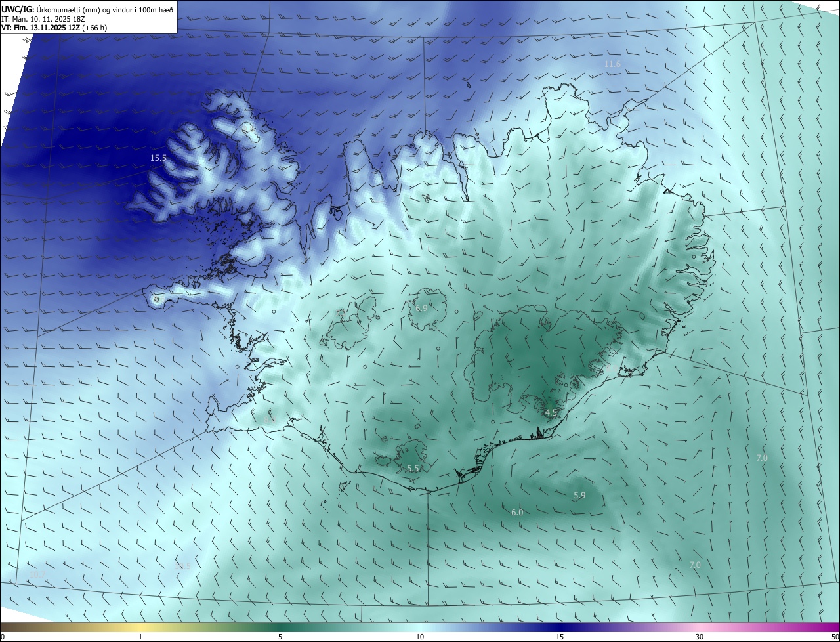Click the 0 tick on the color scale
Screen dimensions: 840x642
pos(3,637)
